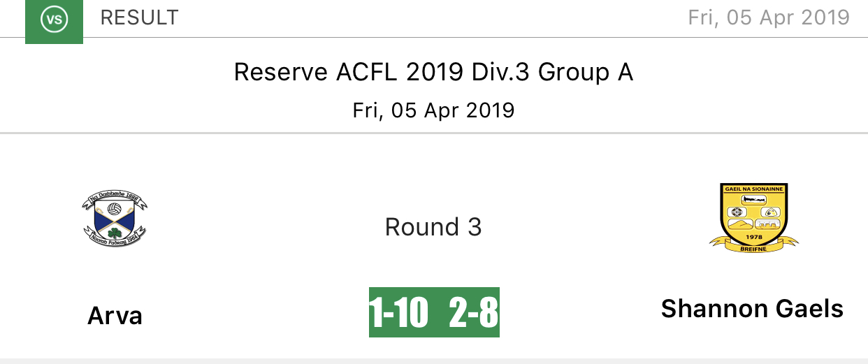Click the date beneath the competition title
Screen dimensions: 868x364
click(433, 110)
